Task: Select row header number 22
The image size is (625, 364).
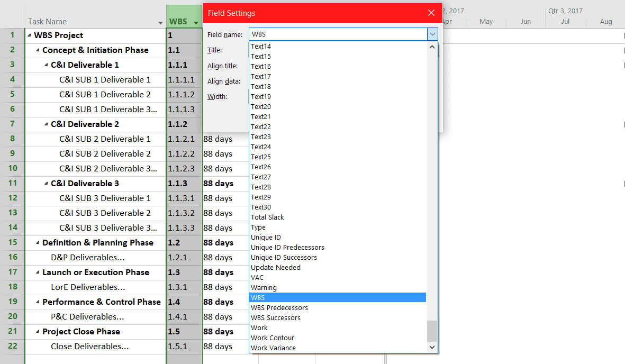Action: point(12,346)
